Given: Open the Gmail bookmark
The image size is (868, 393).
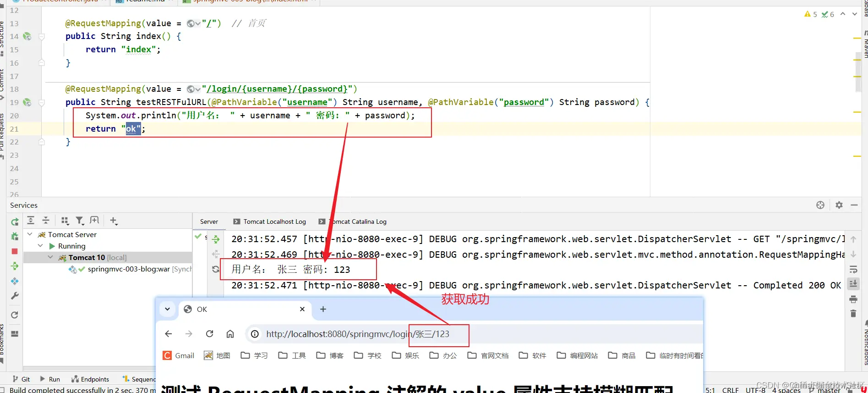Looking at the screenshot, I should (179, 355).
